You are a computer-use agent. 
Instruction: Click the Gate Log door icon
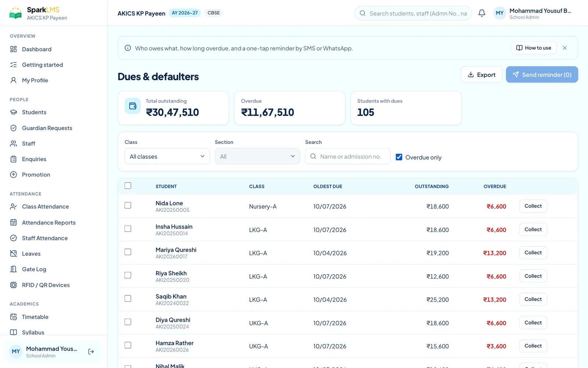[14, 269]
